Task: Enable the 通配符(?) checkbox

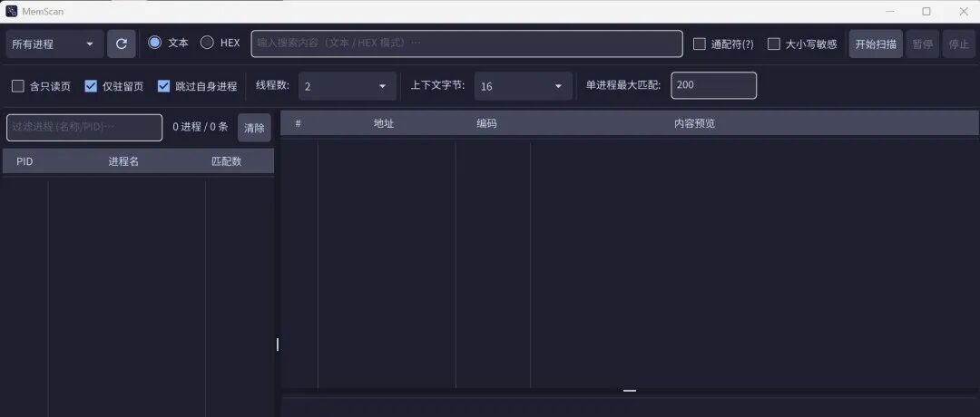Action: 700,44
